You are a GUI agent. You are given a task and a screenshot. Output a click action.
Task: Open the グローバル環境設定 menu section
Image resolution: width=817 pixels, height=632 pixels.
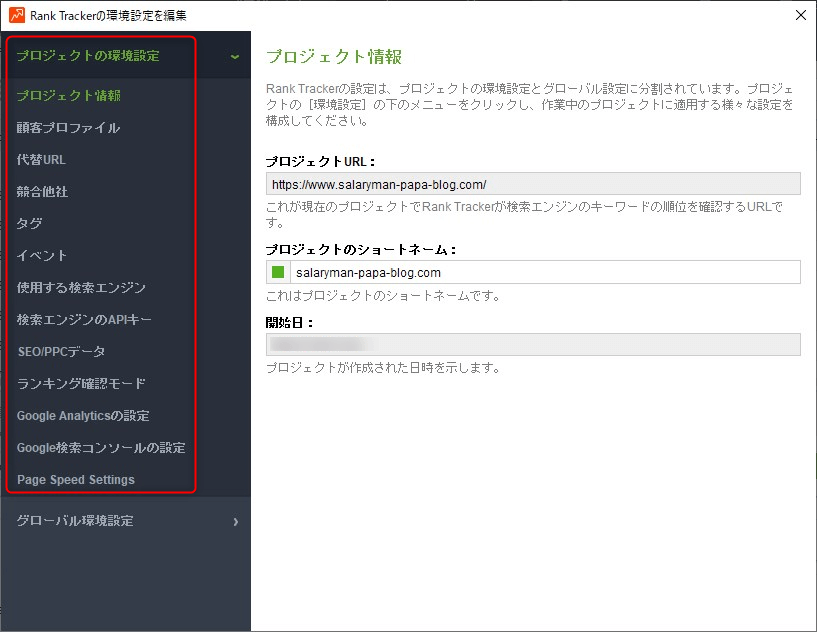(x=126, y=521)
